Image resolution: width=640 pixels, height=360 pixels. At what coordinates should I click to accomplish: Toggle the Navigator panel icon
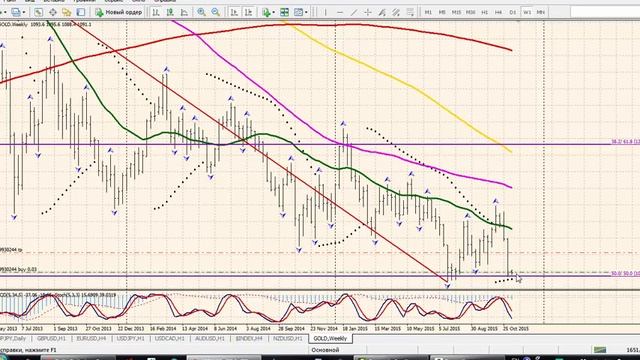[x=67, y=12]
